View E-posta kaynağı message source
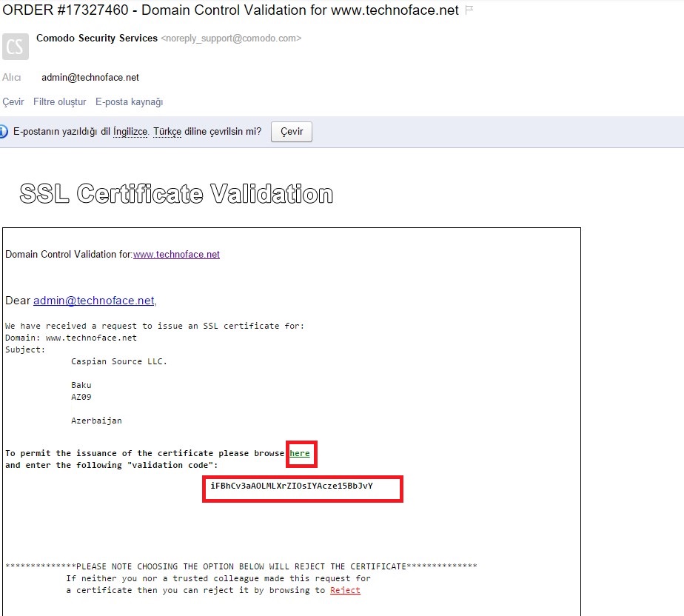This screenshot has height=616, width=684. pyautogui.click(x=129, y=101)
